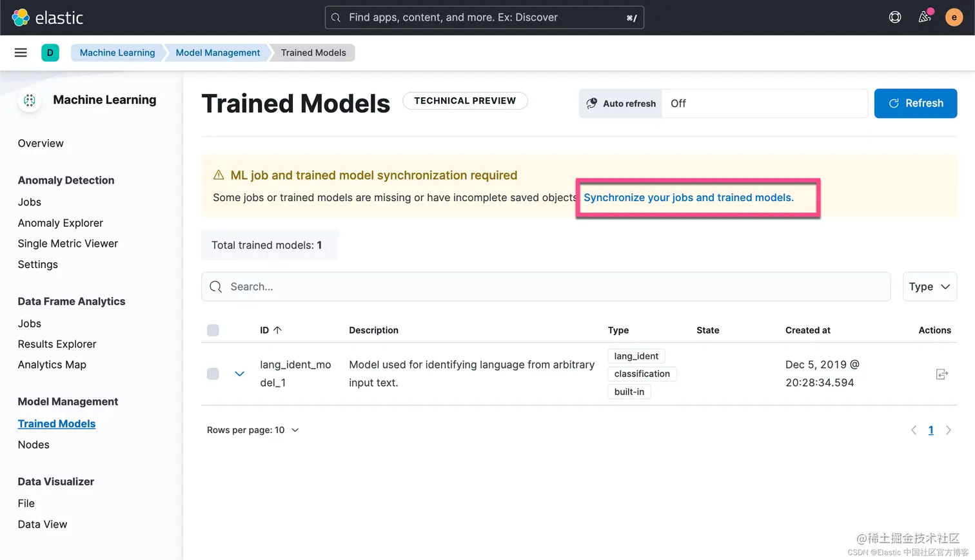The image size is (975, 560).
Task: Toggle the hamburger navigation menu
Action: [x=21, y=53]
